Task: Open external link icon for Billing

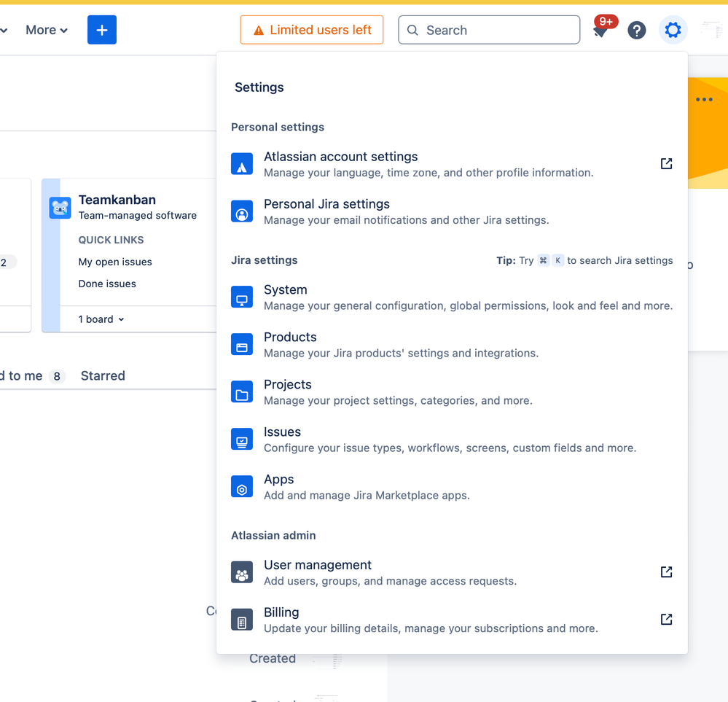Action: (666, 620)
